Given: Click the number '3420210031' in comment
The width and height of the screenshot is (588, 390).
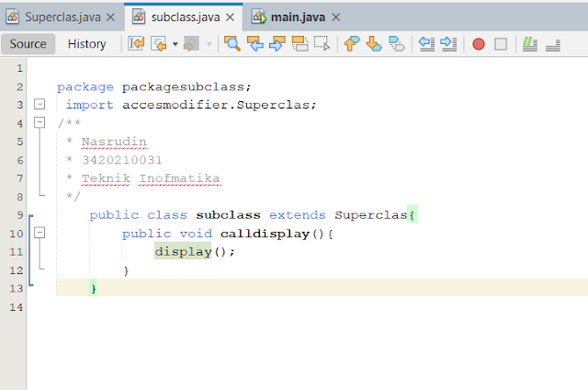Looking at the screenshot, I should [122, 160].
